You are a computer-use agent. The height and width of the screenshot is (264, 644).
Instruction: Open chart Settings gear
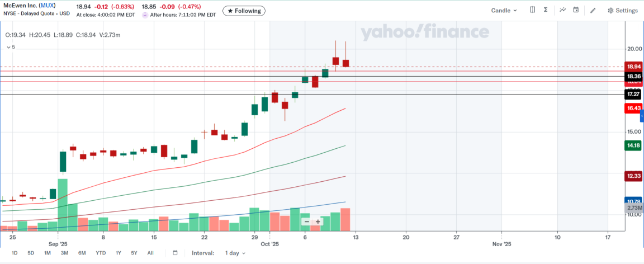coord(623,10)
